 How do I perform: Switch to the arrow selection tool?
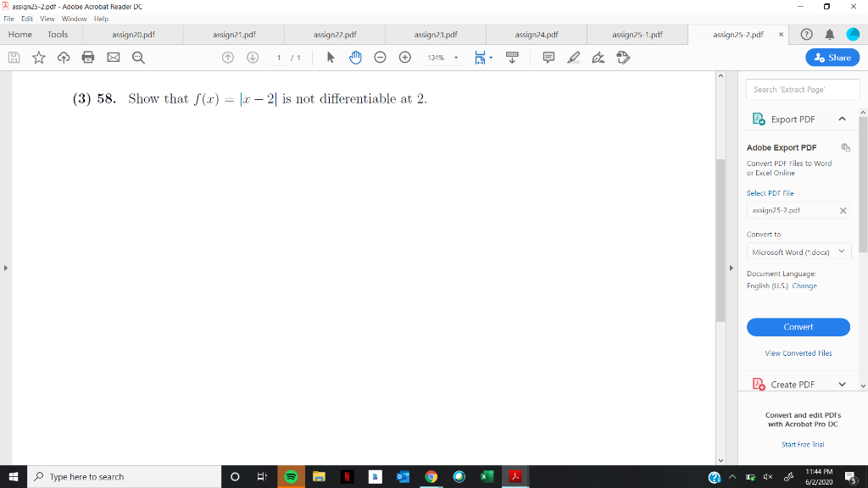331,57
